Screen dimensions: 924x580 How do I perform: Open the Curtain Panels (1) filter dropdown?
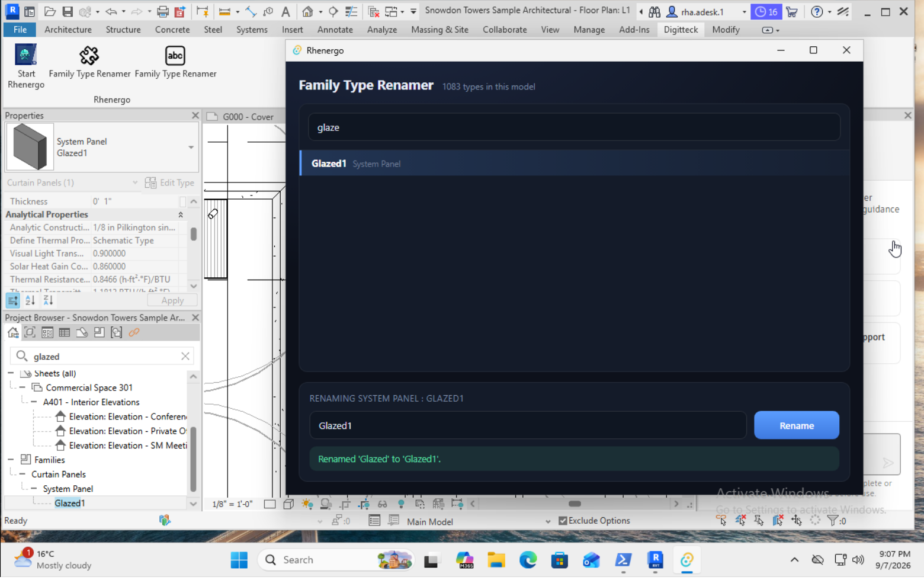pyautogui.click(x=134, y=183)
